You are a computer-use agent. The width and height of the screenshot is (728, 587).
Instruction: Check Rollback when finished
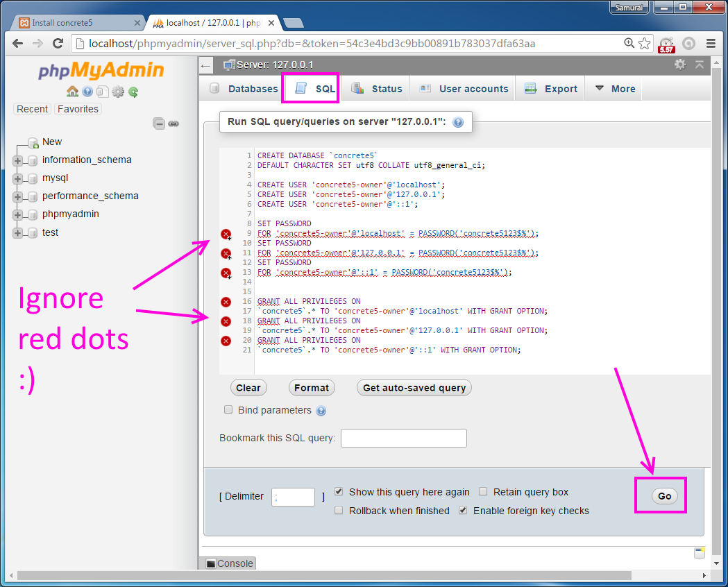[339, 511]
